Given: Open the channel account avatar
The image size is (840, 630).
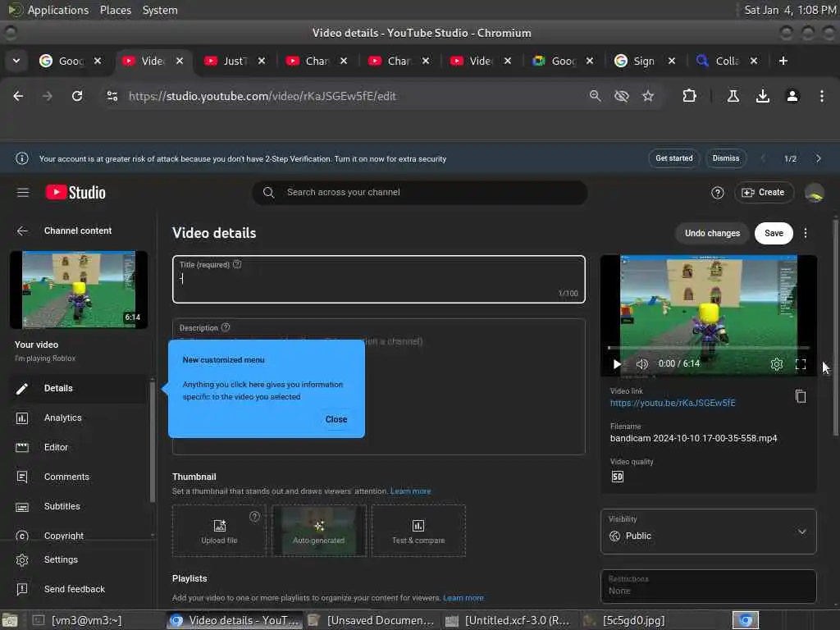Looking at the screenshot, I should [815, 193].
